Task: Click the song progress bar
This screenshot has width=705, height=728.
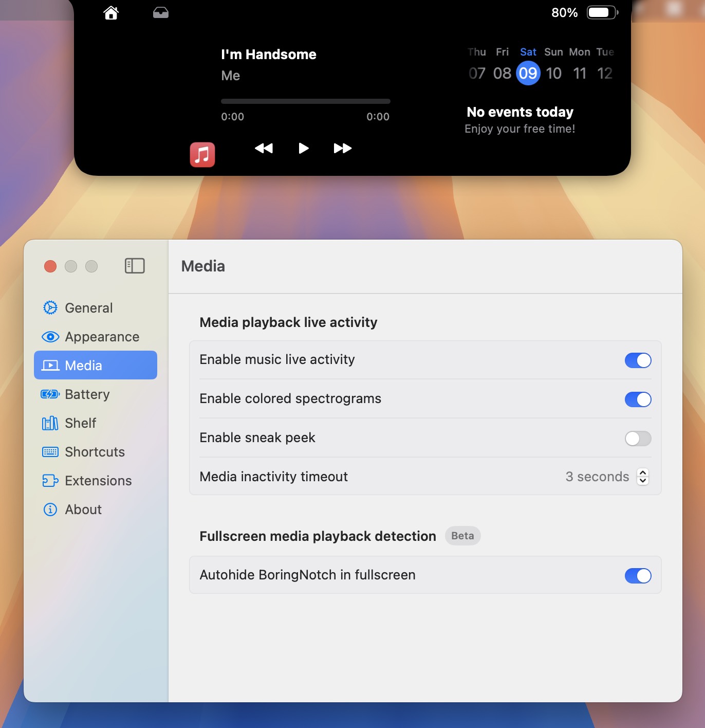Action: click(305, 101)
